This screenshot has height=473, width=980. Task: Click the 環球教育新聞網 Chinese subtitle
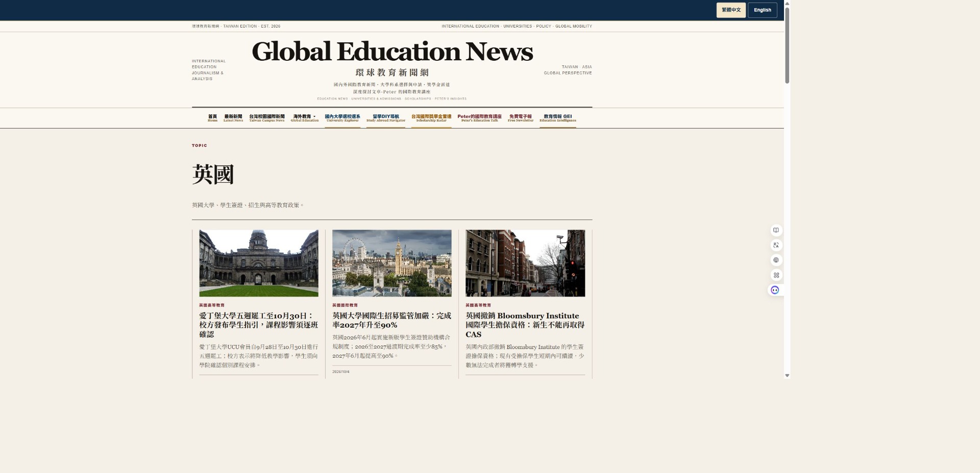[x=392, y=72]
